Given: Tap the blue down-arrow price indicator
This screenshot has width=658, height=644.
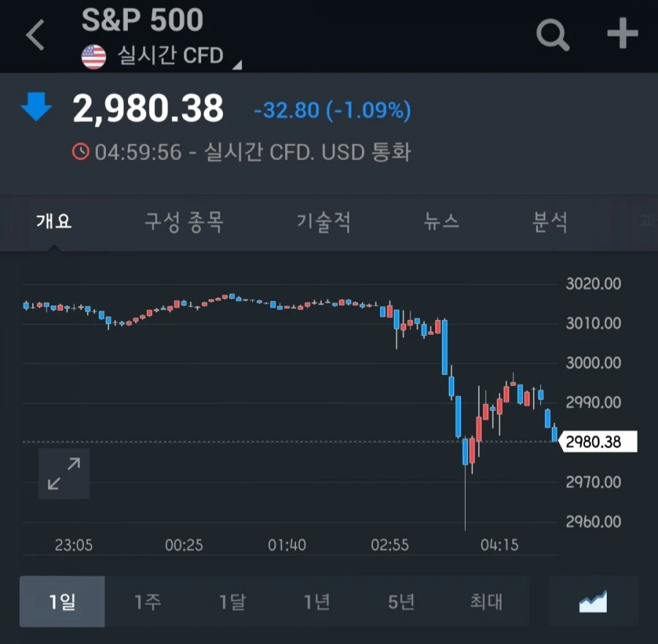Looking at the screenshot, I should 37,107.
